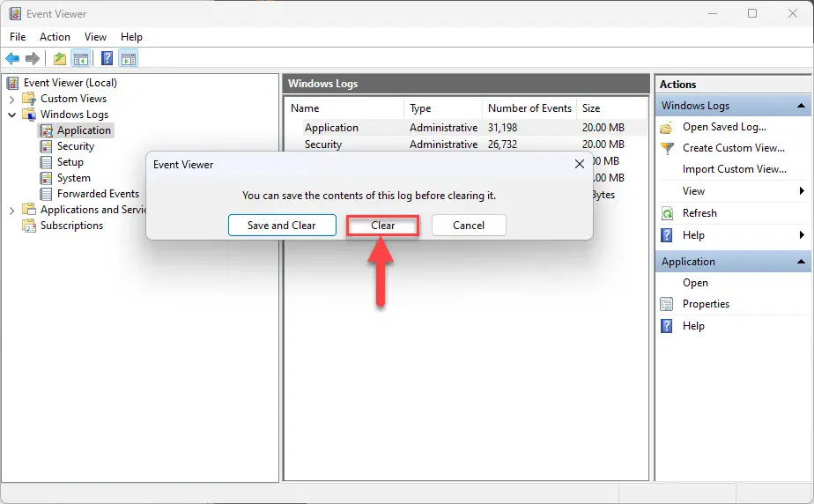
Task: Click the Event Viewer title bar app icon
Action: point(15,13)
